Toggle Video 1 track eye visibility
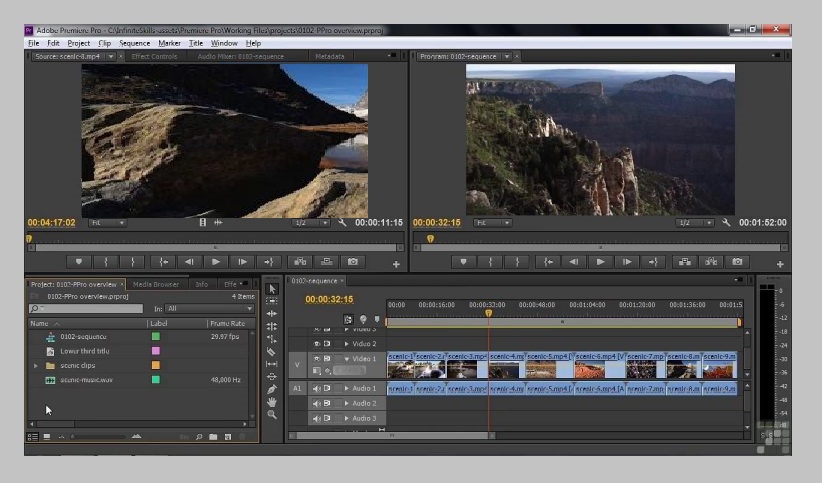 [x=317, y=358]
